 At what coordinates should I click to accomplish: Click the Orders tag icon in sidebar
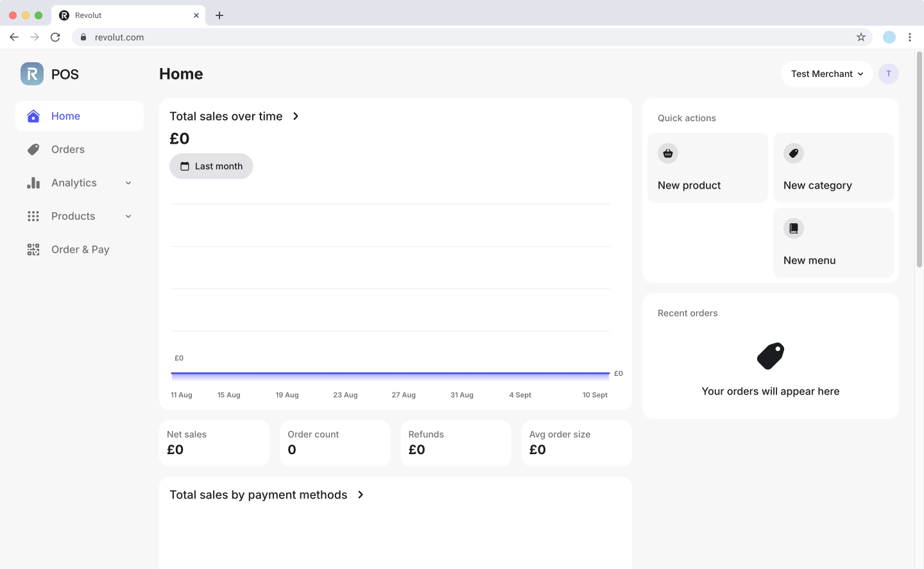33,149
